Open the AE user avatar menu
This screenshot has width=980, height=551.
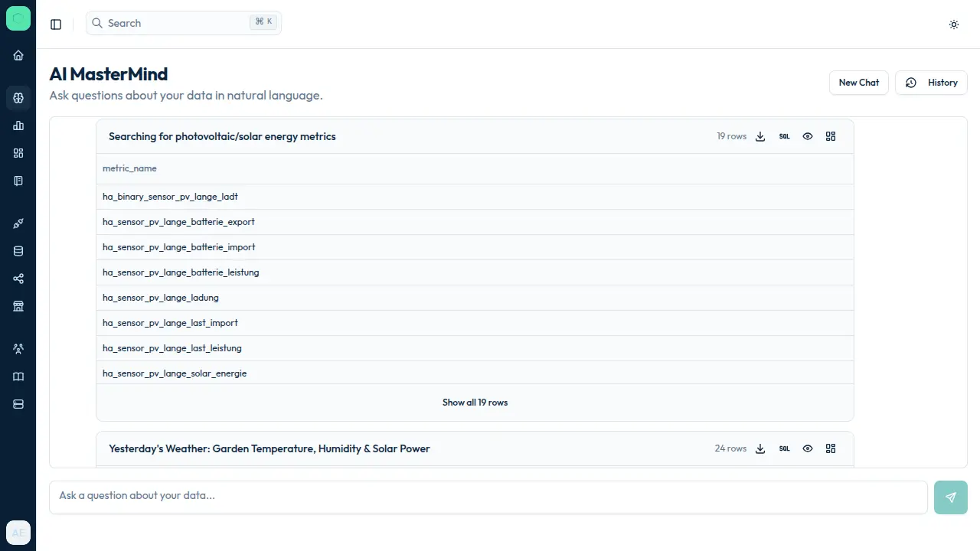pyautogui.click(x=18, y=533)
